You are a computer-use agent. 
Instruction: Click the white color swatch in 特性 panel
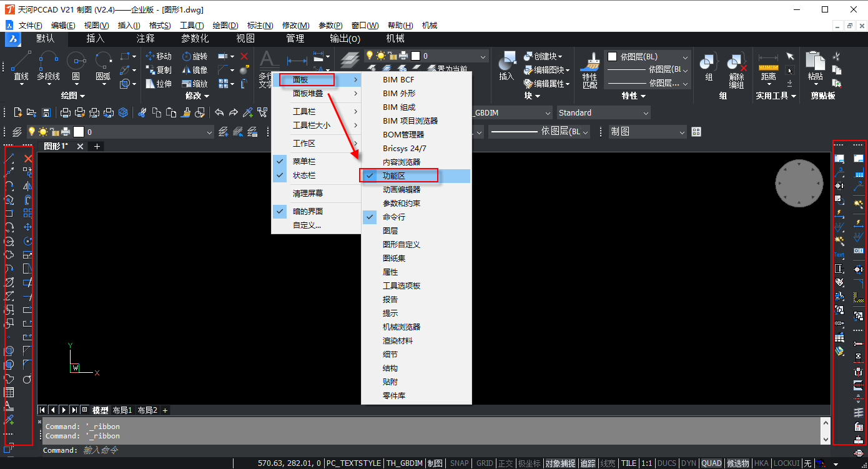coord(613,56)
